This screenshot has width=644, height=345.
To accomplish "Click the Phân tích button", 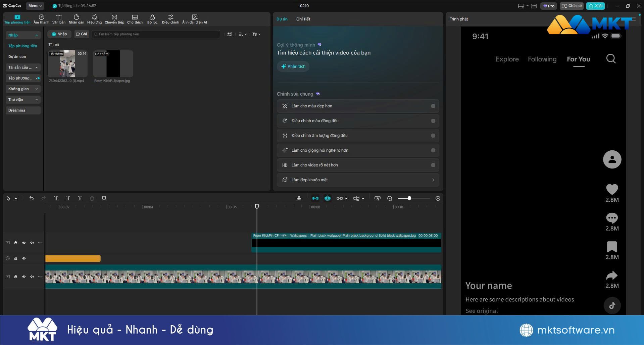I will [x=293, y=66].
